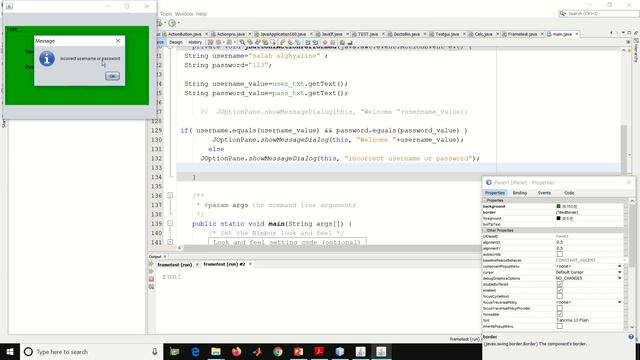
Task: Open the Code tab in Properties window
Action: (x=569, y=193)
